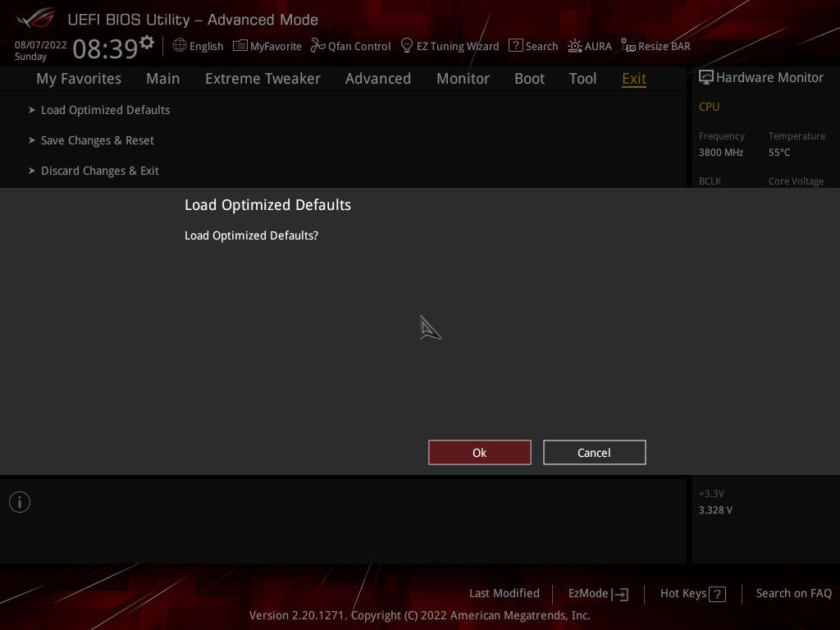Screen dimensions: 840x630
Task: Click the version copyright text
Action: point(419,615)
